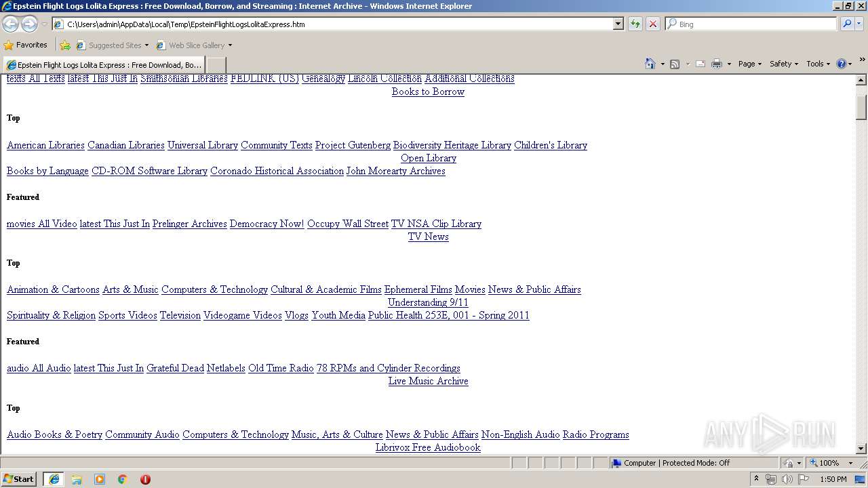Click the taskbar clock showing 1:50 PM

(833, 479)
